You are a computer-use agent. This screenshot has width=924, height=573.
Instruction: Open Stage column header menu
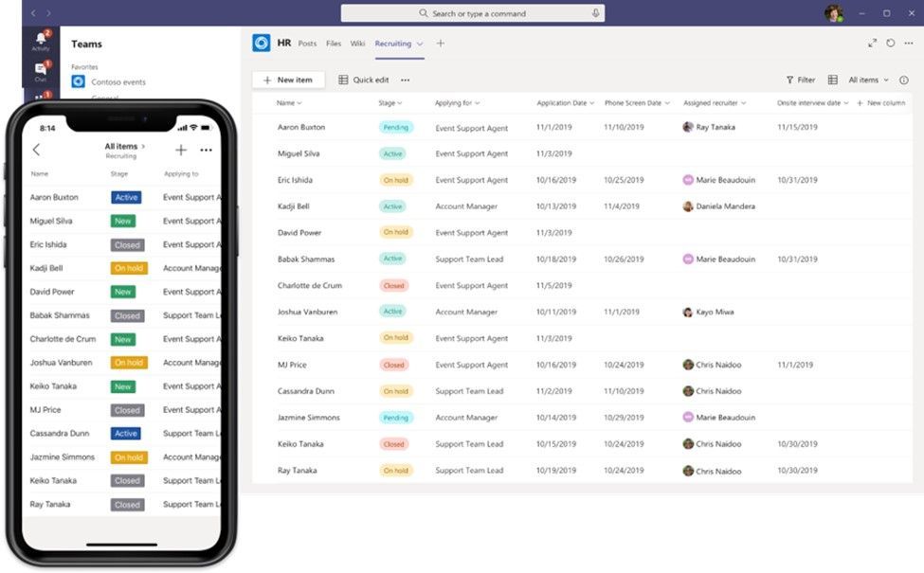click(390, 103)
